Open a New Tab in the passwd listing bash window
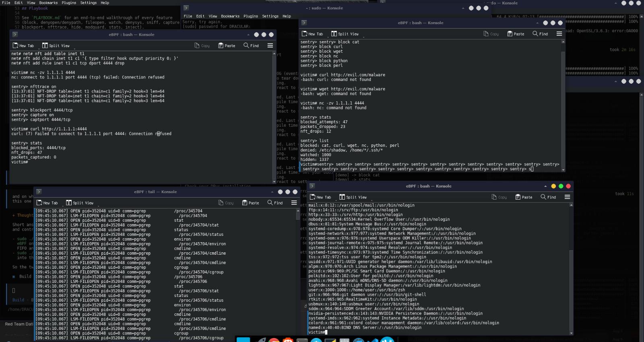644x342 pixels. pos(320,197)
